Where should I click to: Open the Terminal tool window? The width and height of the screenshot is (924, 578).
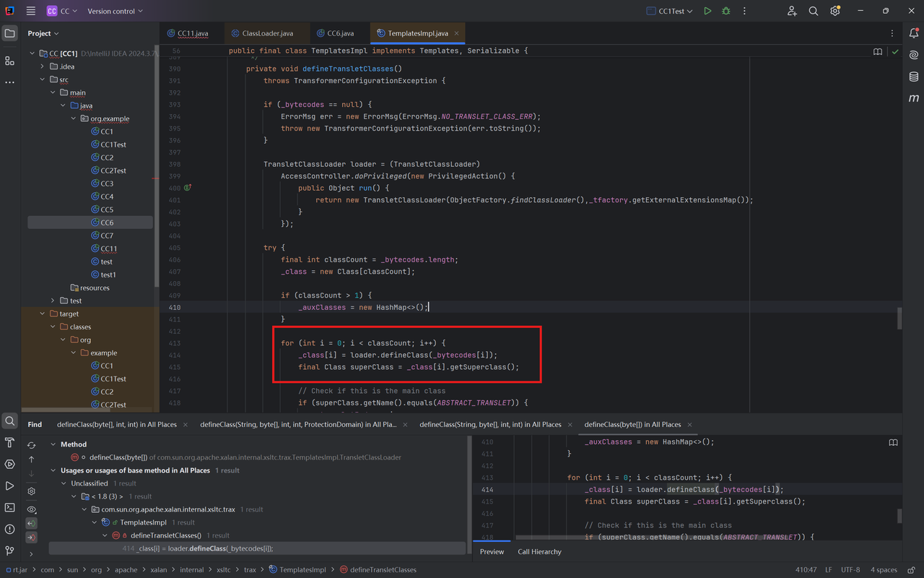click(9, 507)
